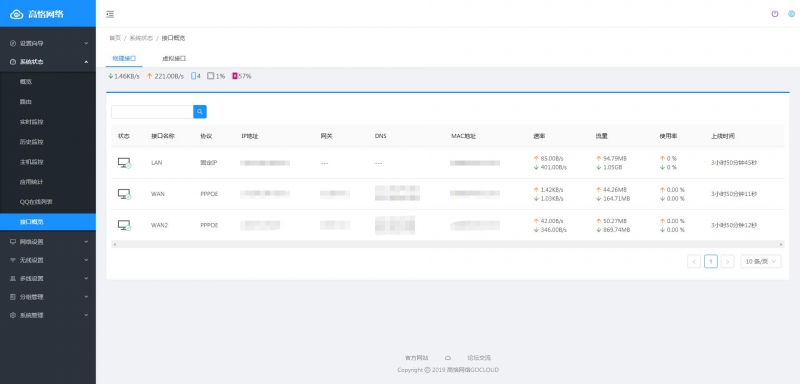Go to 首页 in the breadcrumb

(115, 38)
